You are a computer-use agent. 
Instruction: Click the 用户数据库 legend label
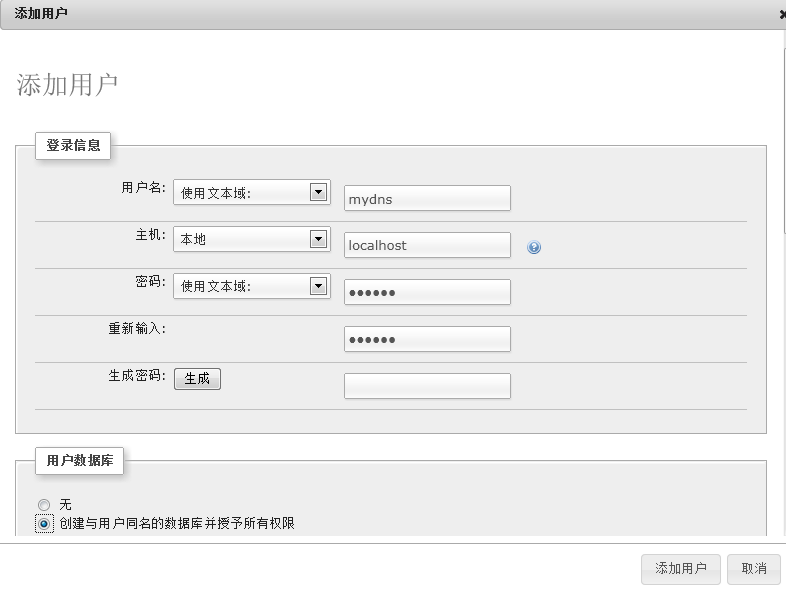(x=80, y=460)
